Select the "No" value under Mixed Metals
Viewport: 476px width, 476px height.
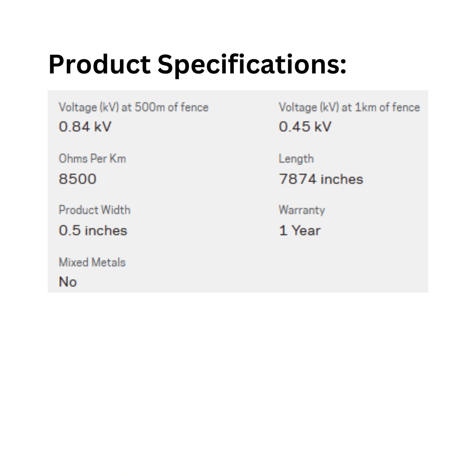pos(68,282)
